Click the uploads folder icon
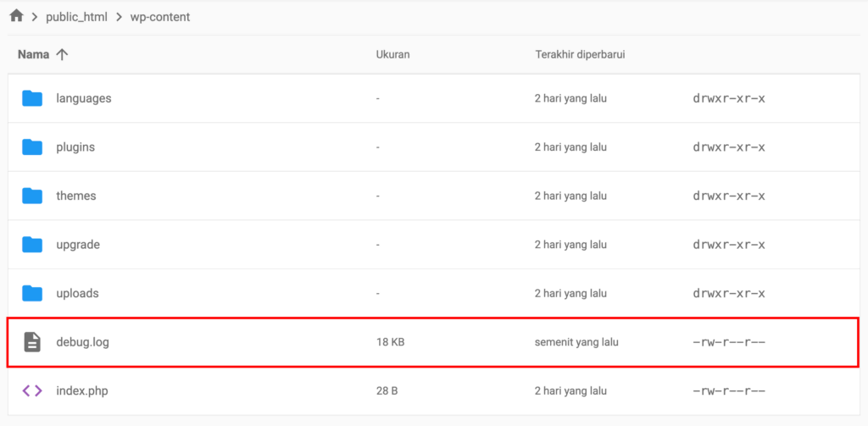The image size is (868, 426). (x=32, y=293)
